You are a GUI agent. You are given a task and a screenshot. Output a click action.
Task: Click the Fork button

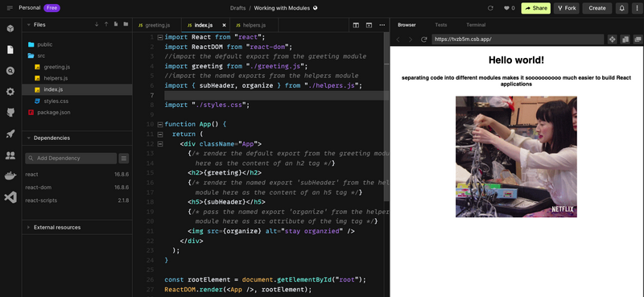tap(567, 8)
